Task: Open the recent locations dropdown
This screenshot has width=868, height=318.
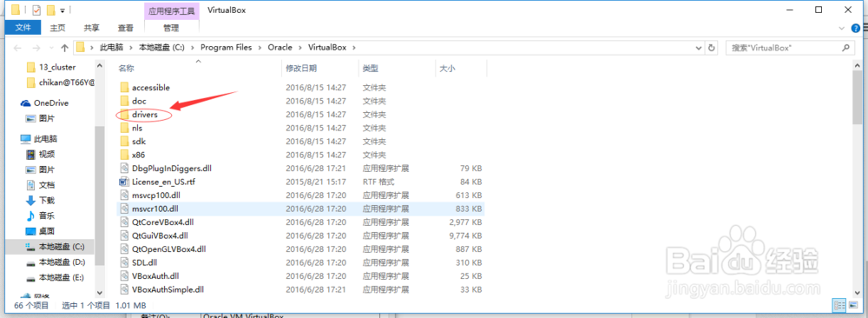Action: tap(52, 48)
